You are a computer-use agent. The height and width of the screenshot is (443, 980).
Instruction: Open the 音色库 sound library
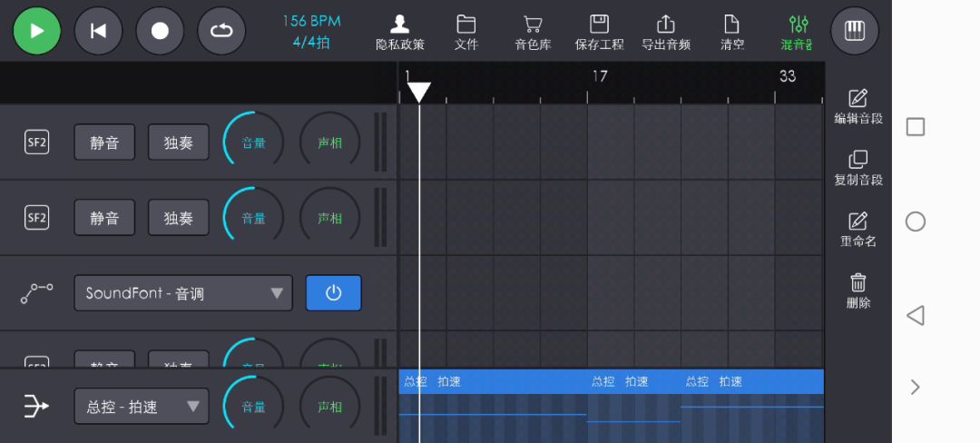point(533,32)
